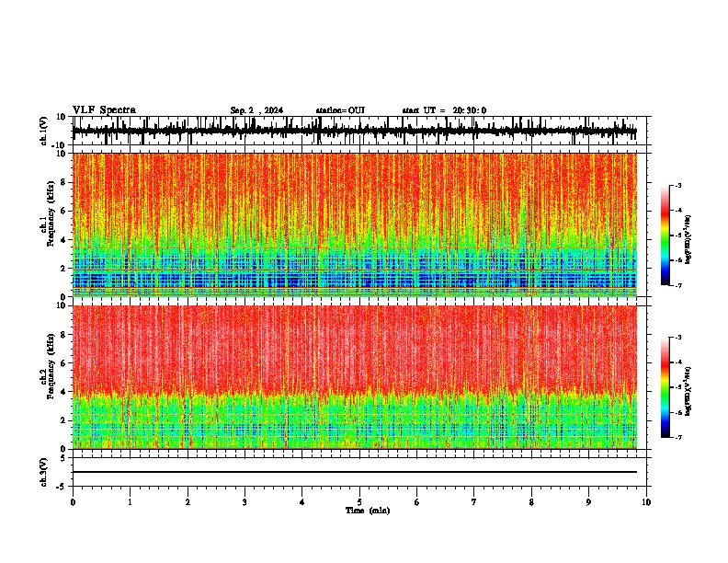Click time axis tick label "6"
The image size is (728, 563).
click(x=417, y=502)
